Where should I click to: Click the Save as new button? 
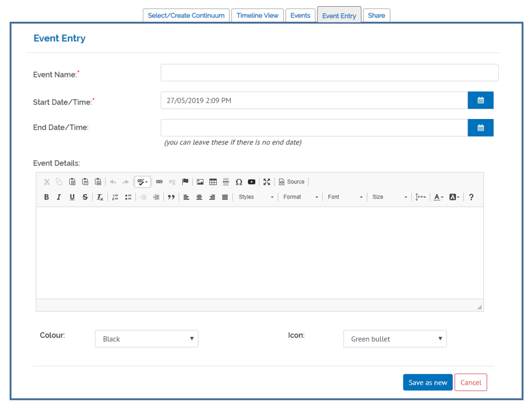click(428, 382)
